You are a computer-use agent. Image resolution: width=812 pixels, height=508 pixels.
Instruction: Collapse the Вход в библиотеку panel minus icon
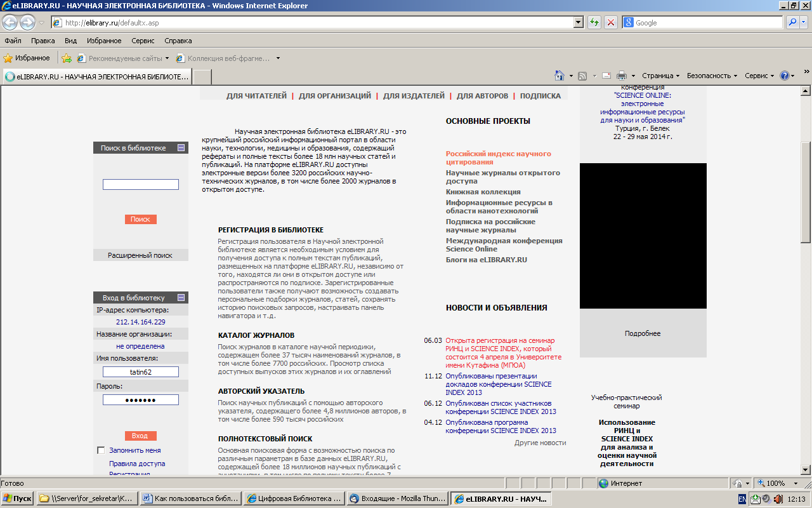click(181, 298)
